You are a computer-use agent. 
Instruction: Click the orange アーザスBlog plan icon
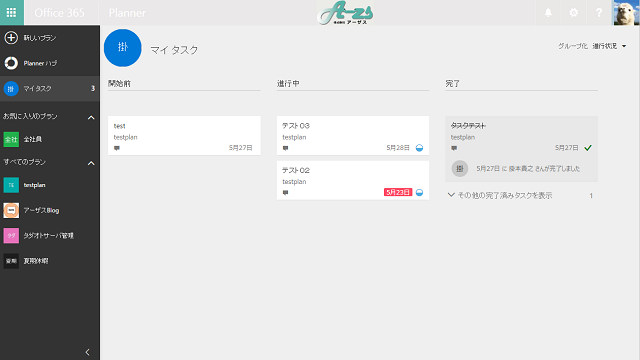11,210
